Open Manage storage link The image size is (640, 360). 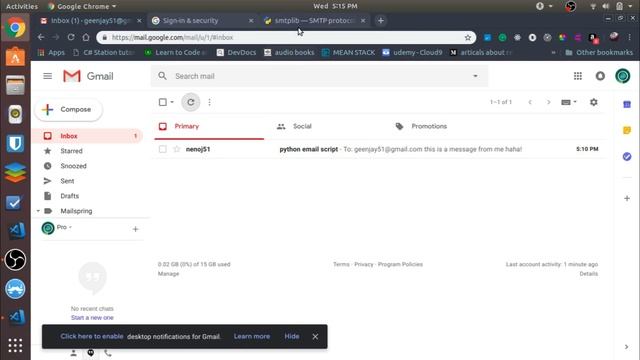(169, 274)
